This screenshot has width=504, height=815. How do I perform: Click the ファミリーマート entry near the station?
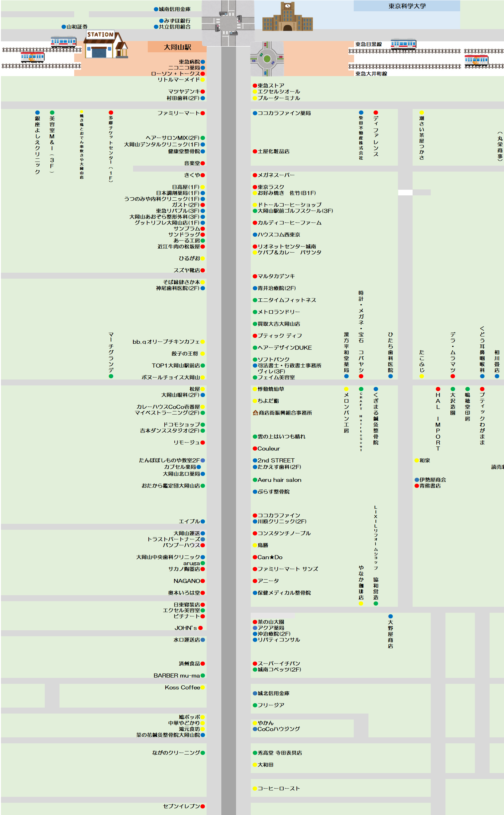(181, 113)
